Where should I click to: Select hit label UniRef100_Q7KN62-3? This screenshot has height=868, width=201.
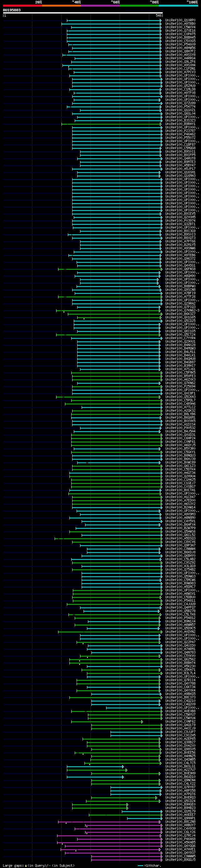182,310
